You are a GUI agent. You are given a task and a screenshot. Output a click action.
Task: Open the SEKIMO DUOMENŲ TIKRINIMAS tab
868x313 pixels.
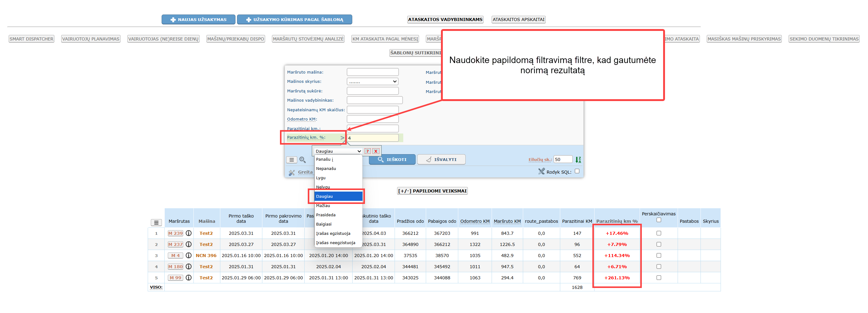pyautogui.click(x=824, y=39)
